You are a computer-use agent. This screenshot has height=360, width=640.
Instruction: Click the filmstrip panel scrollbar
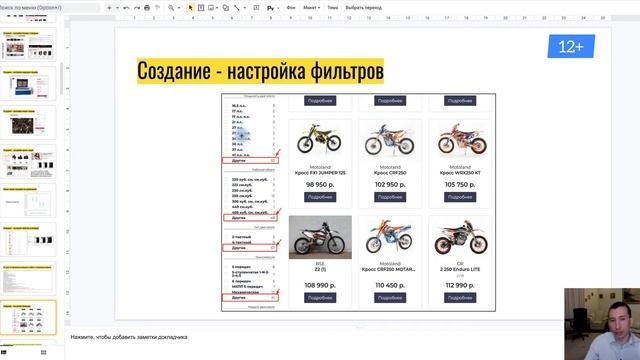click(61, 78)
